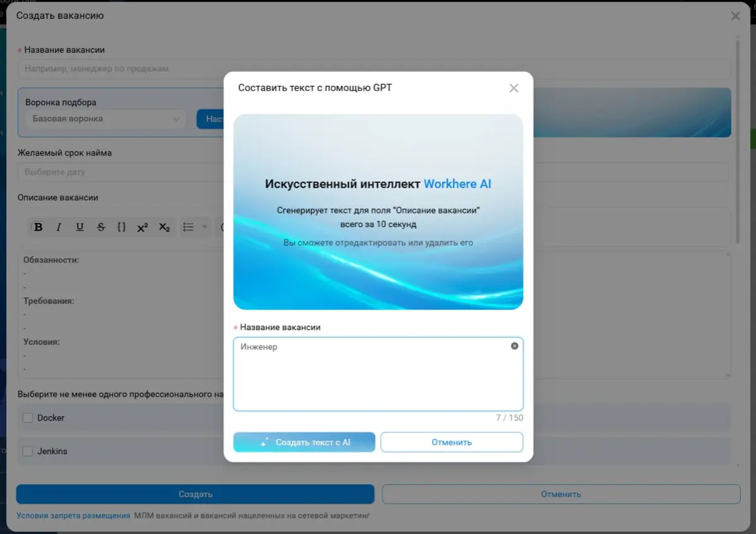Click Отменить in Создать вакансию window
This screenshot has width=756, height=534.
(x=561, y=494)
